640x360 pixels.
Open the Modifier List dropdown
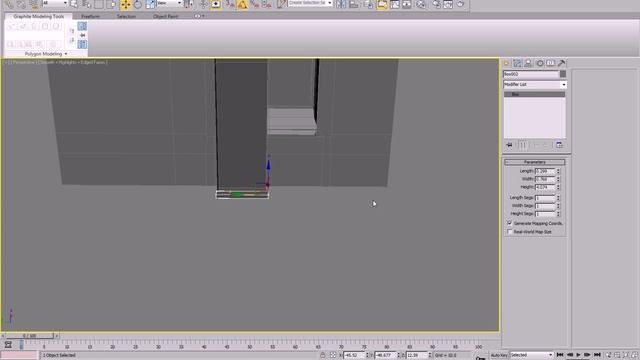coord(535,84)
